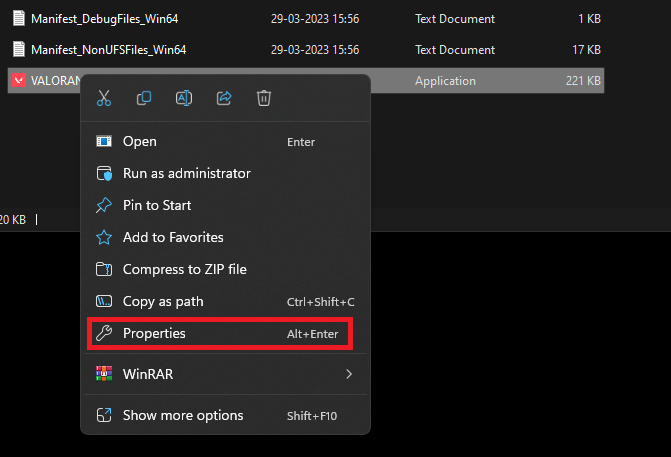Click the VALORANT application file icon
The height and width of the screenshot is (457, 671).
click(x=18, y=80)
